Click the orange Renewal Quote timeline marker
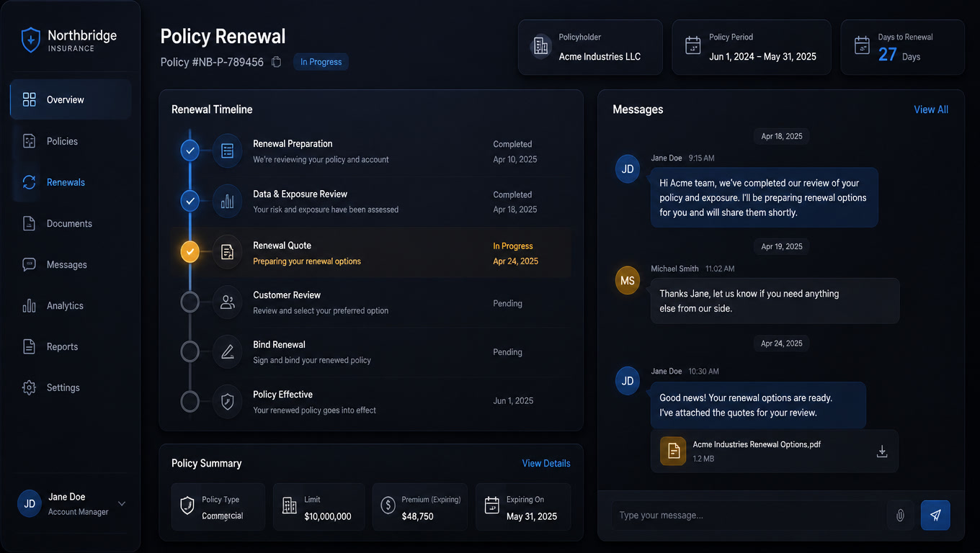Screen dimensions: 980x553 point(190,252)
